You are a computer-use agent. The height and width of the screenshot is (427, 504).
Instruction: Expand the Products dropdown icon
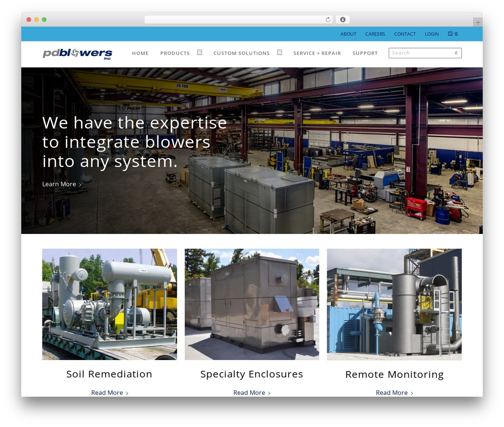click(x=200, y=52)
